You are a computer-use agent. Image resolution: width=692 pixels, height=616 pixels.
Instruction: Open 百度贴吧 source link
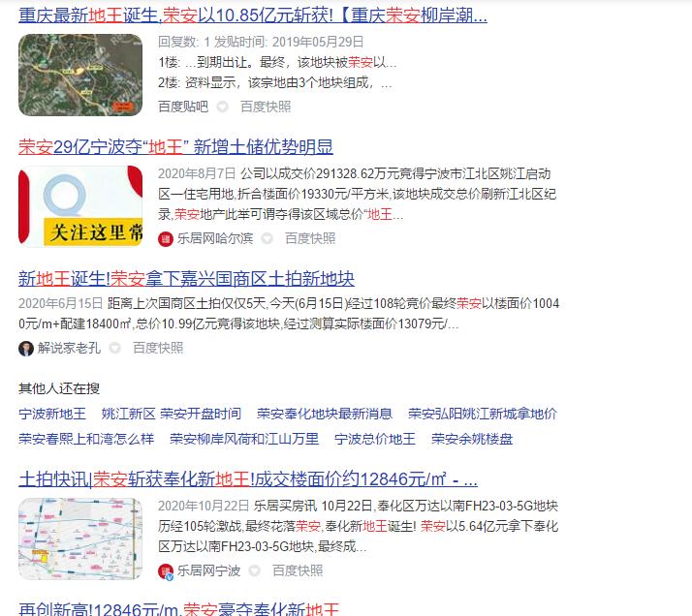183,107
